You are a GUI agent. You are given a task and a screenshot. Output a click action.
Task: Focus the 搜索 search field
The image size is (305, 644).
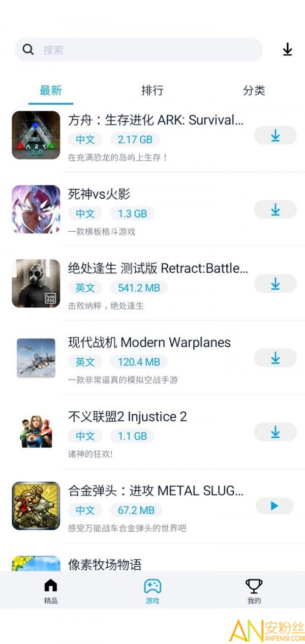pyautogui.click(x=139, y=49)
